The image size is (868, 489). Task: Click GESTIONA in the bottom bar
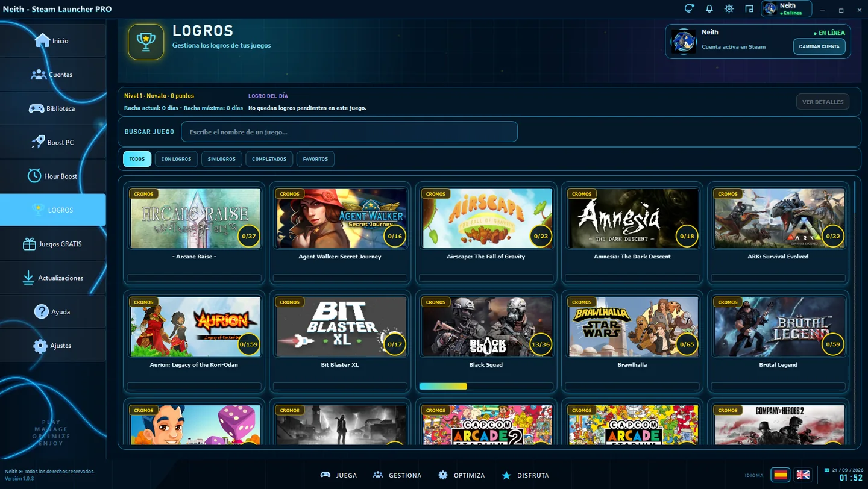click(397, 475)
